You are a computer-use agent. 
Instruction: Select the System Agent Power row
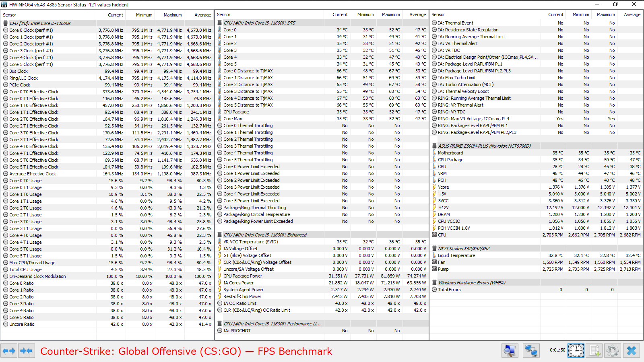coord(322,290)
